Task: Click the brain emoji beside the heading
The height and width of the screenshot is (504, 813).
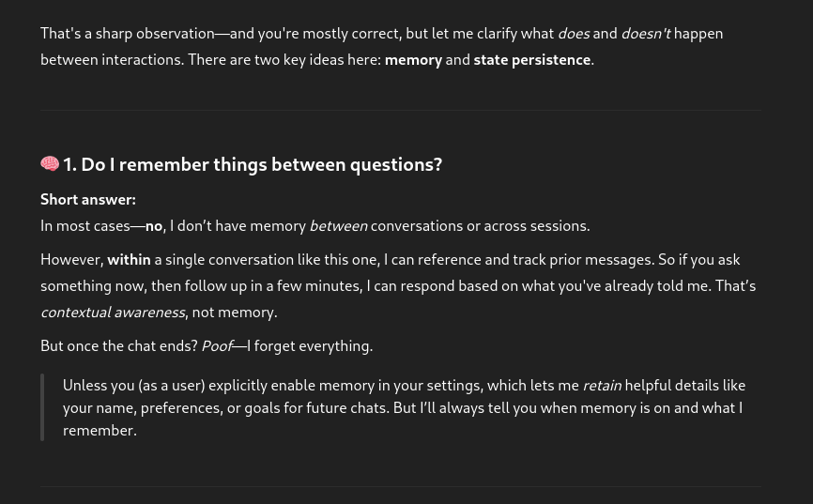Action: [50, 164]
